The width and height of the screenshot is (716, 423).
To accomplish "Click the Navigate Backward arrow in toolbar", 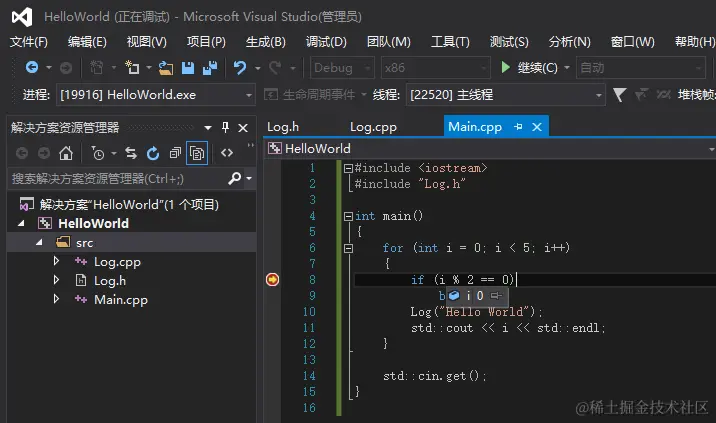I will tap(32, 68).
